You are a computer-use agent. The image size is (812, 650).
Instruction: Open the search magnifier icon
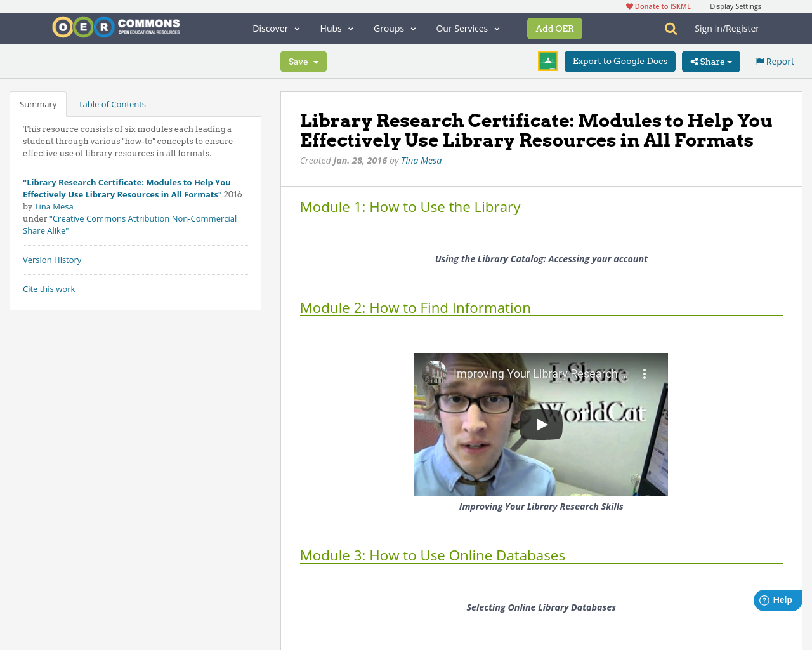click(669, 28)
